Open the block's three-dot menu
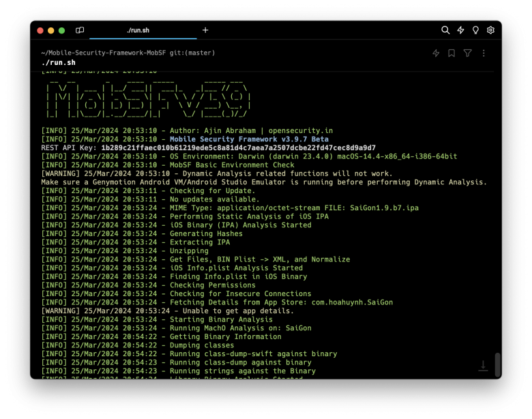 click(484, 53)
